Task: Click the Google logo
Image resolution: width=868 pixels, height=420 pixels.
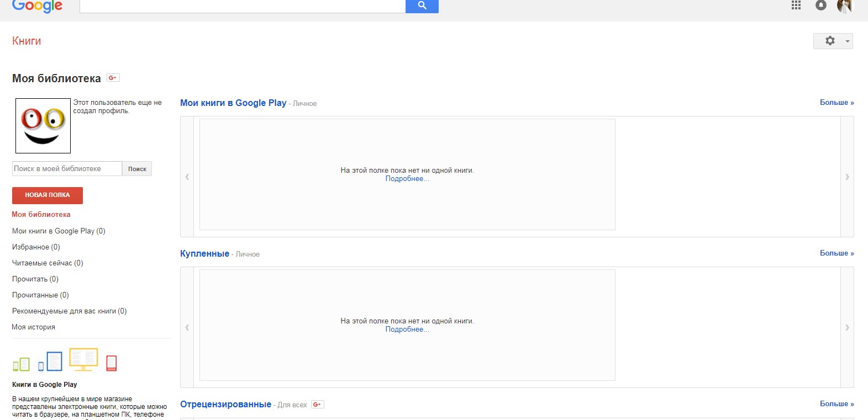Action: pos(37,6)
